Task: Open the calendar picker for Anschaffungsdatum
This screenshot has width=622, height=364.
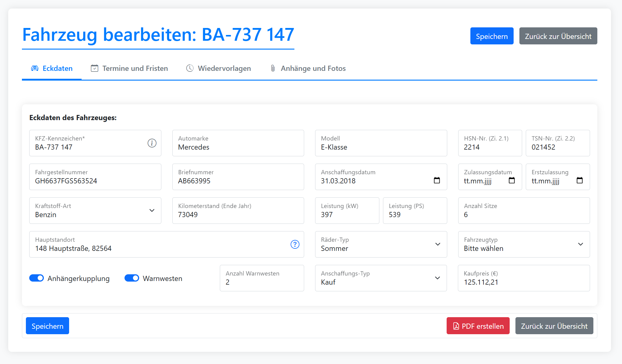Action: pyautogui.click(x=437, y=180)
